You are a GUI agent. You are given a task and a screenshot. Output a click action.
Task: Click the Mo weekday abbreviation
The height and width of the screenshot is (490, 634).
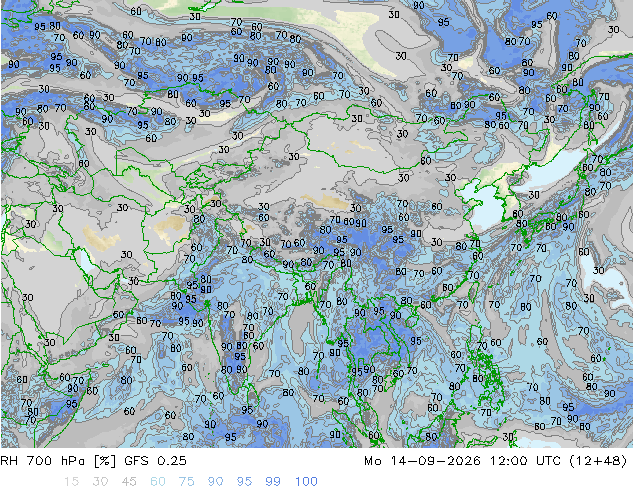tap(372, 461)
